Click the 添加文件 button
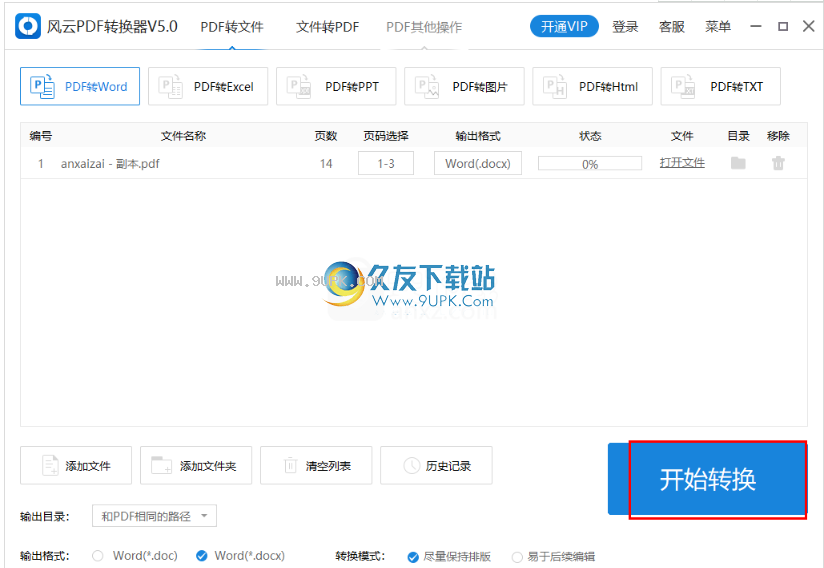This screenshot has width=824, height=568. tap(76, 466)
